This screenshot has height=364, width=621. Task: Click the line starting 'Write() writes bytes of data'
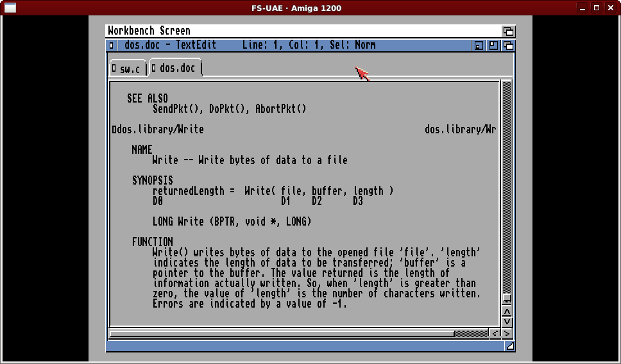pos(317,253)
